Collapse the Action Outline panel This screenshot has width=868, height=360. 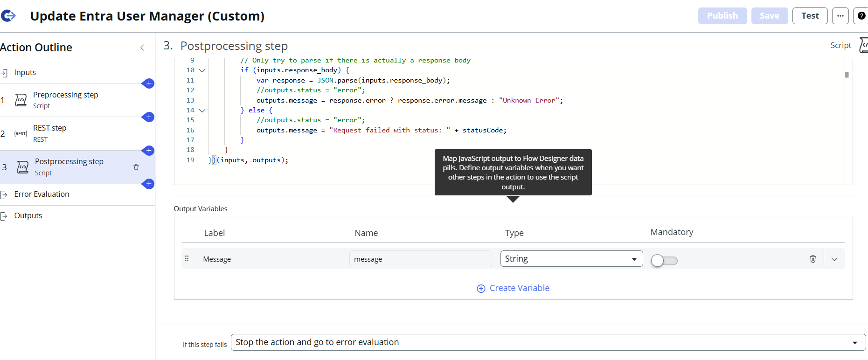[142, 48]
